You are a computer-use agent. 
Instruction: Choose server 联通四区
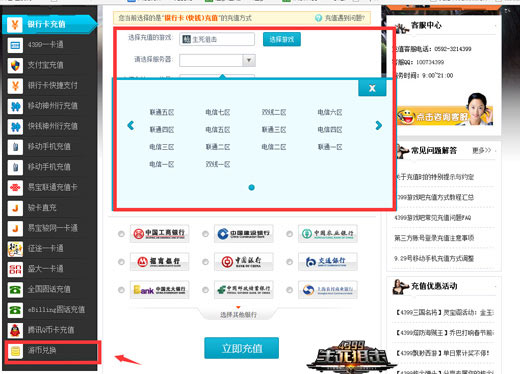(162, 130)
